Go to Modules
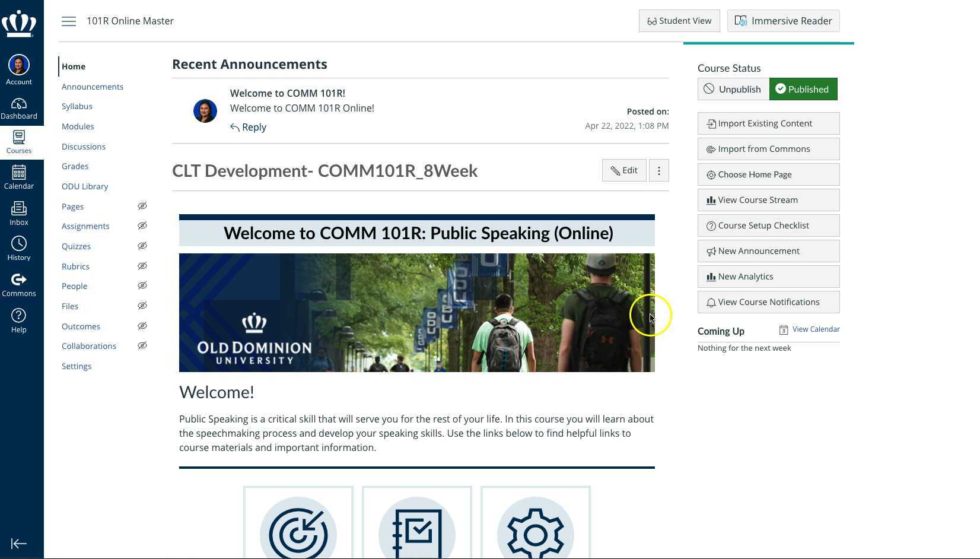 coord(78,126)
